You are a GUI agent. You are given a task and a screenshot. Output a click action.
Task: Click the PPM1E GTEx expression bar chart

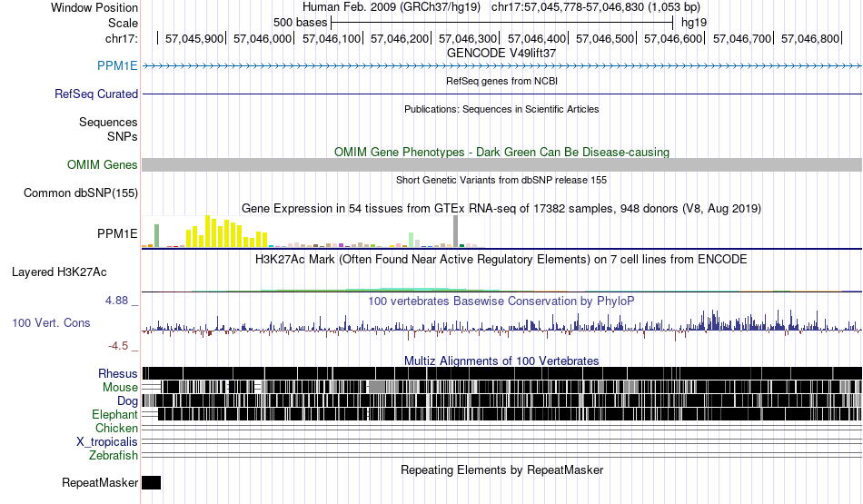point(312,232)
